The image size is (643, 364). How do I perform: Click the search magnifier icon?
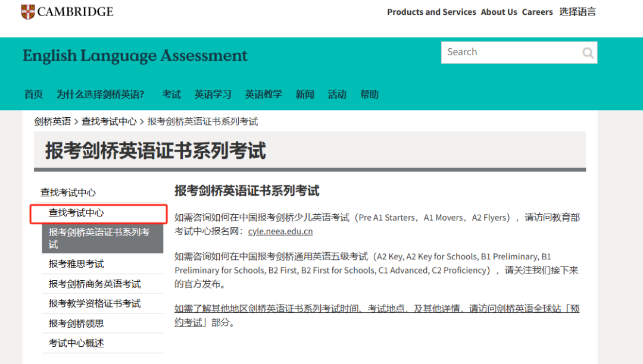pyautogui.click(x=588, y=53)
